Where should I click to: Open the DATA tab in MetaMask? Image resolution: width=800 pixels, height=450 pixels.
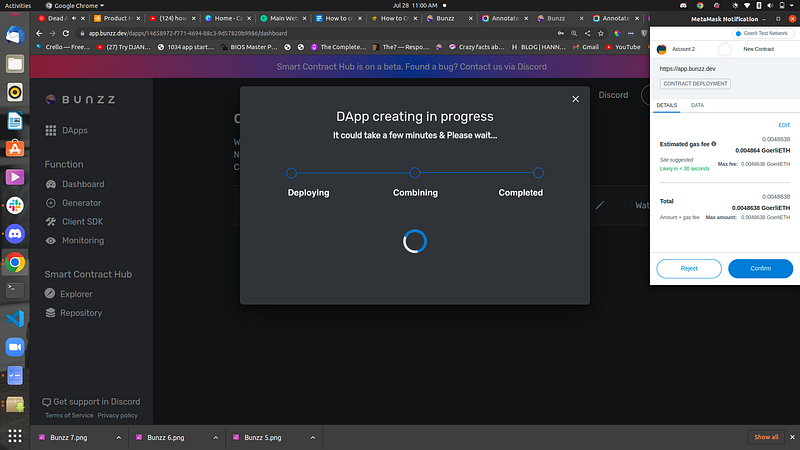(697, 105)
